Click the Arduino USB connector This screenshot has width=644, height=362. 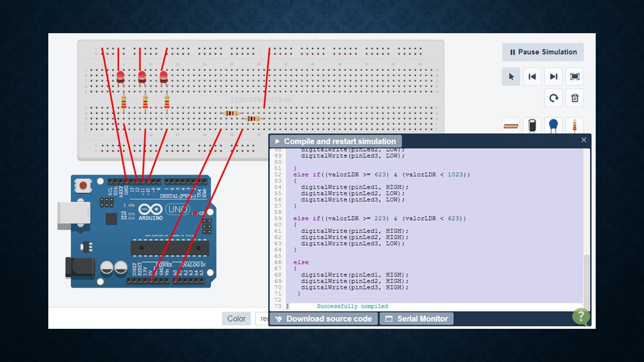(73, 215)
